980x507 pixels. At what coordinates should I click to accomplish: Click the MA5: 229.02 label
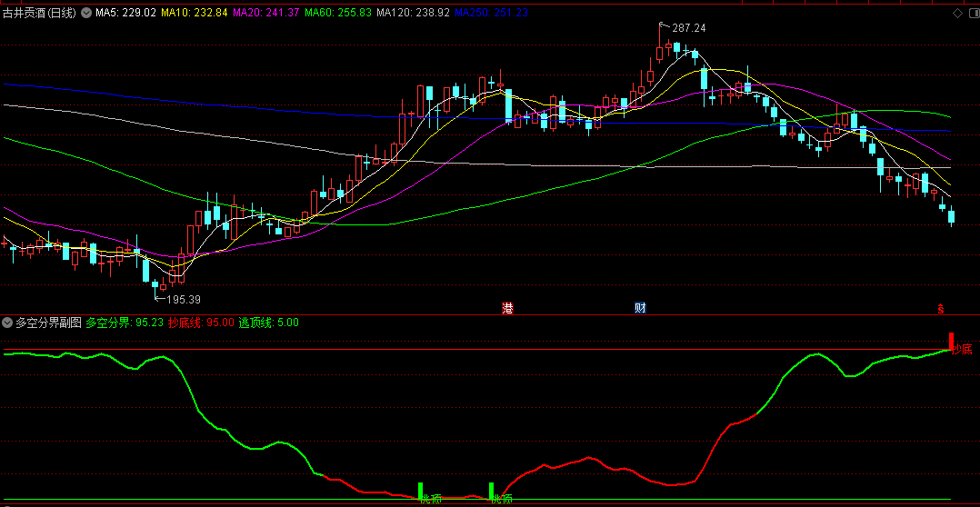(125, 13)
